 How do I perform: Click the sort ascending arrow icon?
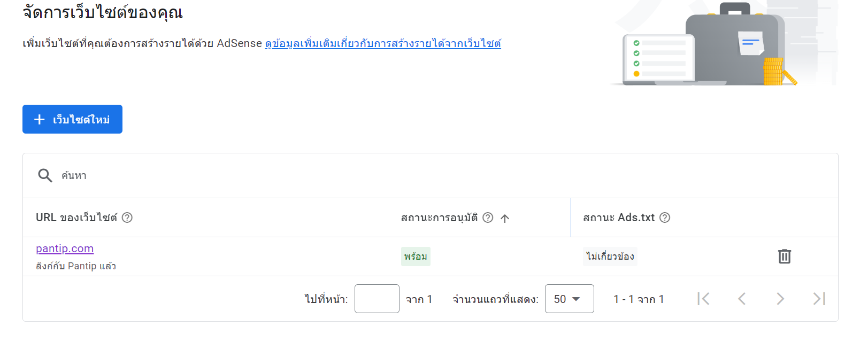point(505,218)
